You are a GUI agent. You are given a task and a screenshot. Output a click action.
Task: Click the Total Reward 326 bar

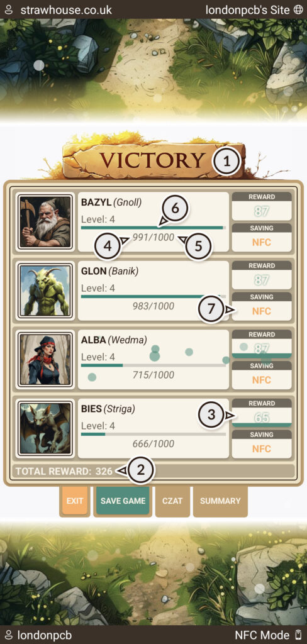click(153, 471)
